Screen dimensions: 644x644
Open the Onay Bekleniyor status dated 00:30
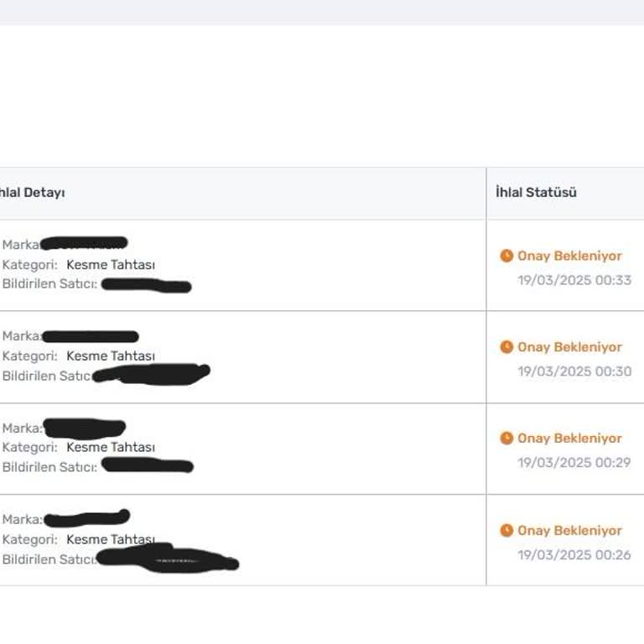click(569, 347)
